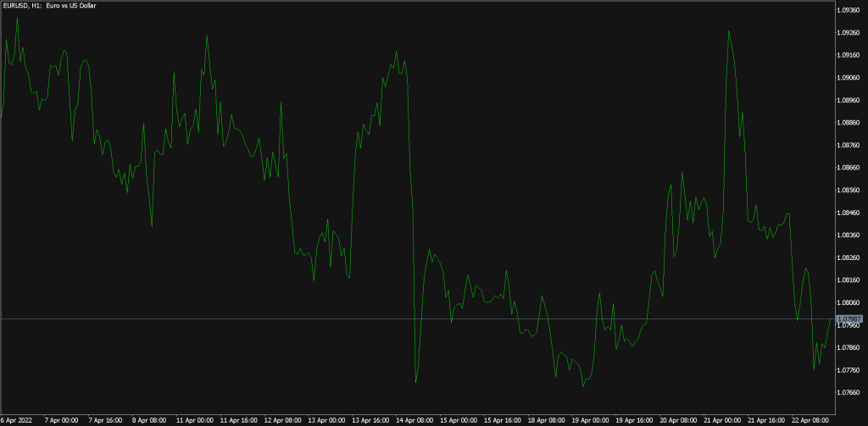868x426 pixels.
Task: Select the 11 Apr 16:00 time axis label
Action: (239, 420)
